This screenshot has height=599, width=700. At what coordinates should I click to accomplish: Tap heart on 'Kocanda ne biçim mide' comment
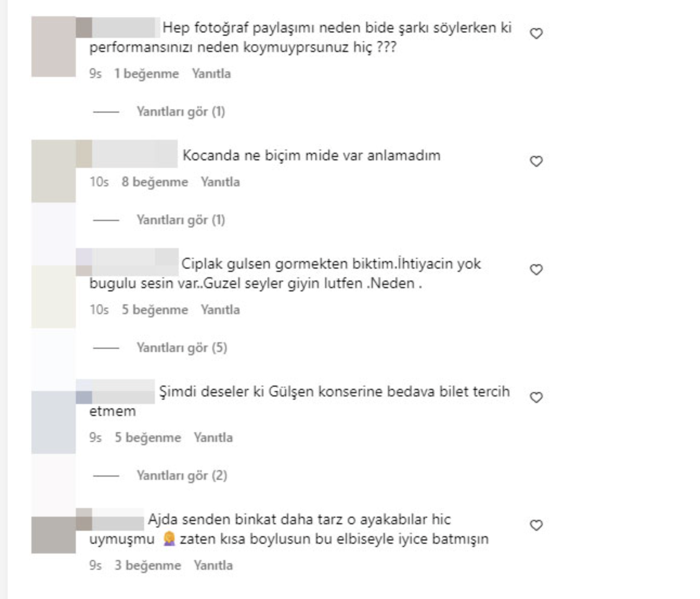click(536, 161)
